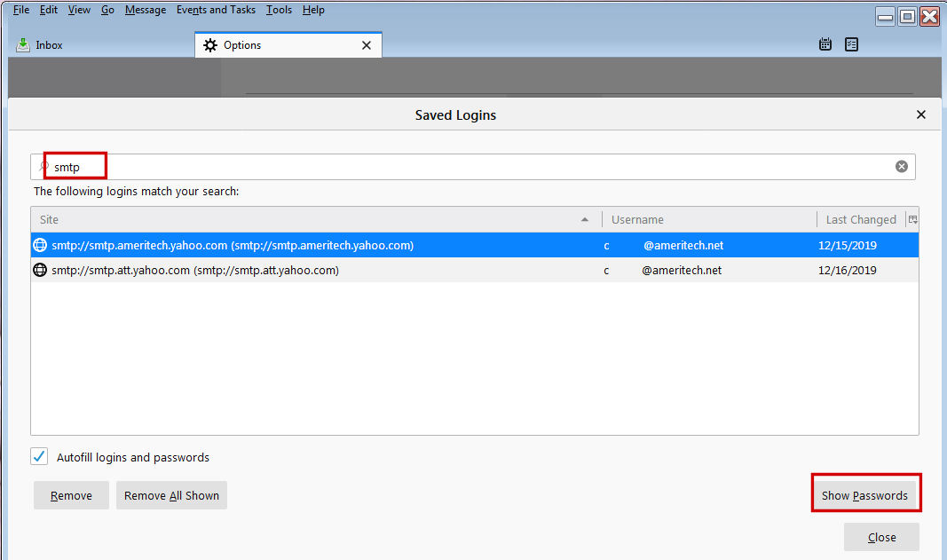
Task: Toggle Autofill logins and passwords checkbox
Action: 39,457
